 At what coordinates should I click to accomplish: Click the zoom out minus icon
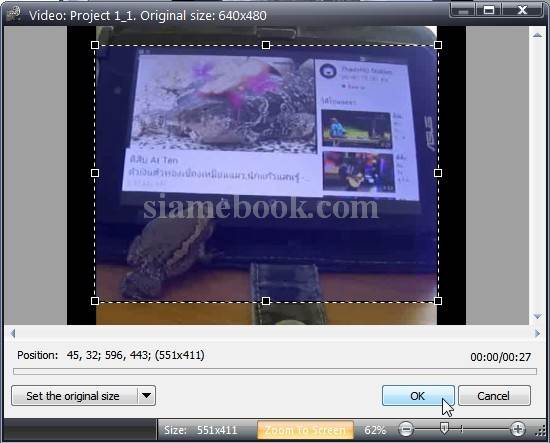[406, 429]
